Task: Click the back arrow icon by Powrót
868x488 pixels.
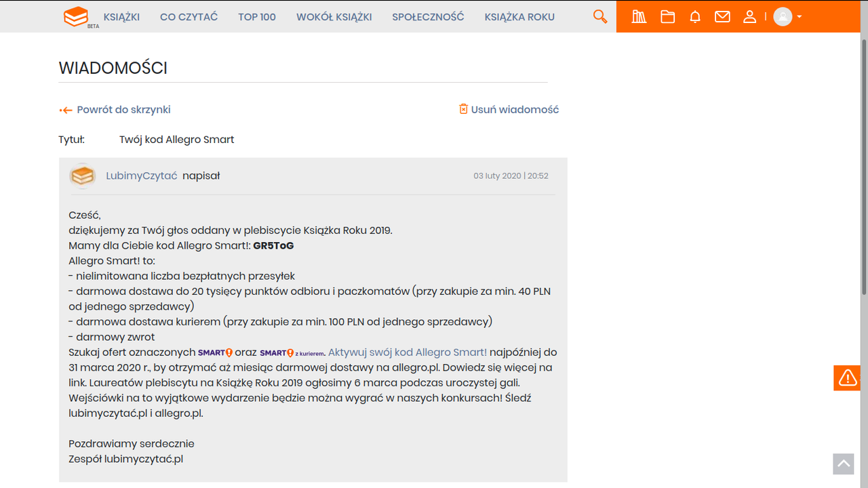Action: click(x=66, y=110)
